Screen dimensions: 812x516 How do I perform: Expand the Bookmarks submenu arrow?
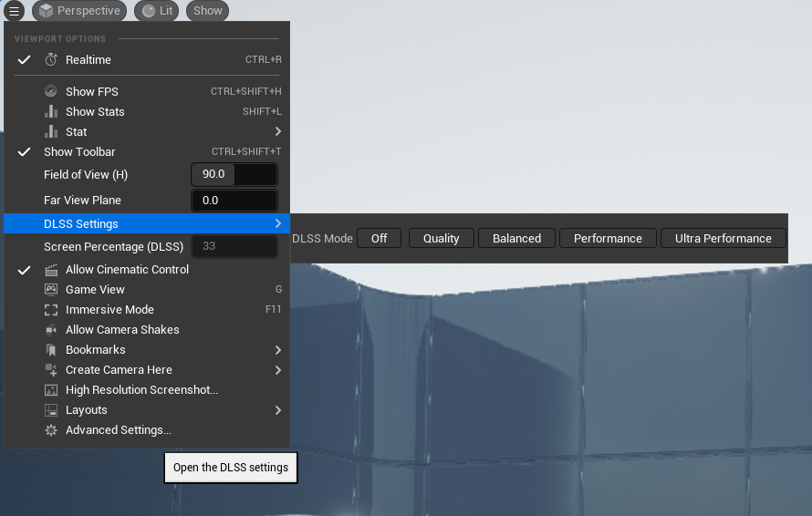tap(278, 350)
